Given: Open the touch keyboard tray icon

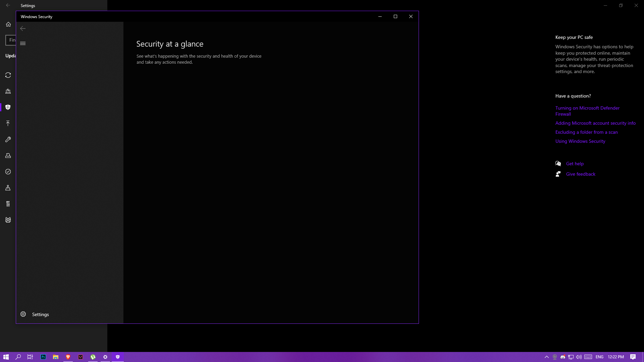Looking at the screenshot, I should pyautogui.click(x=588, y=357).
